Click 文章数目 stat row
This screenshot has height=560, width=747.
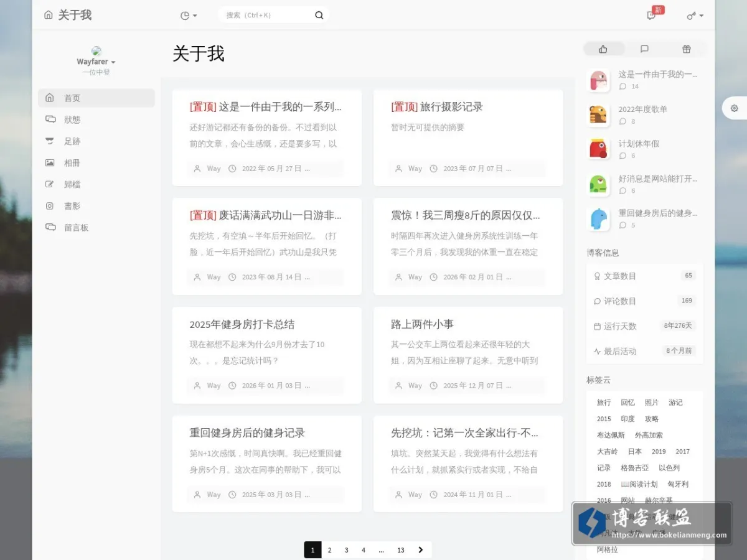point(645,276)
